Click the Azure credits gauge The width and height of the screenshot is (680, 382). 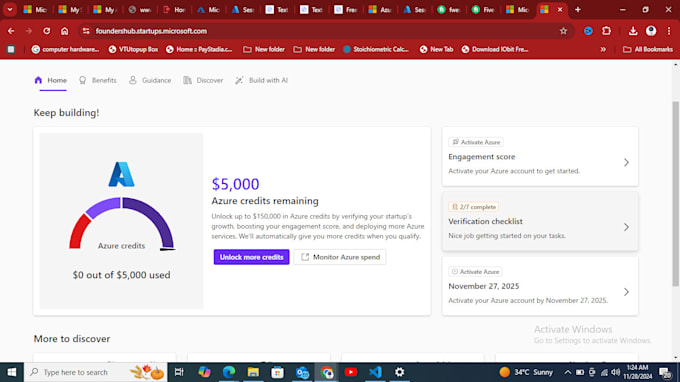[x=122, y=223]
